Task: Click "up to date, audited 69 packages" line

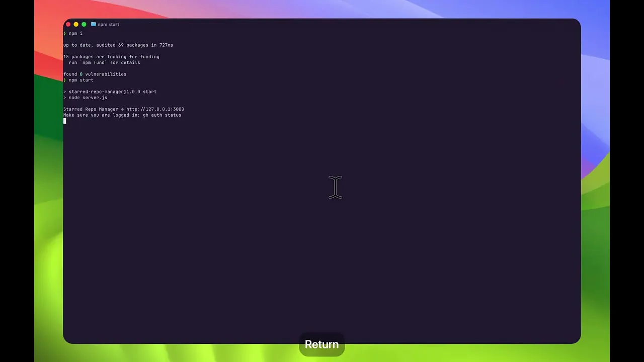Action: (x=118, y=45)
